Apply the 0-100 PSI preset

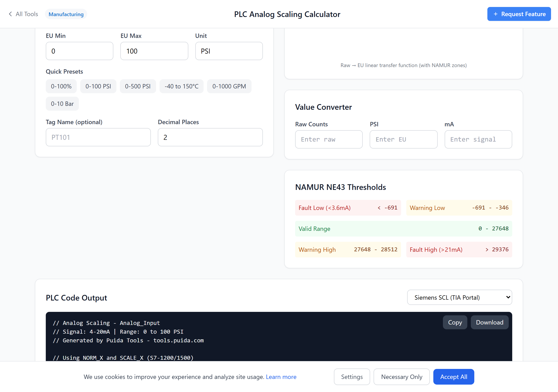(98, 86)
